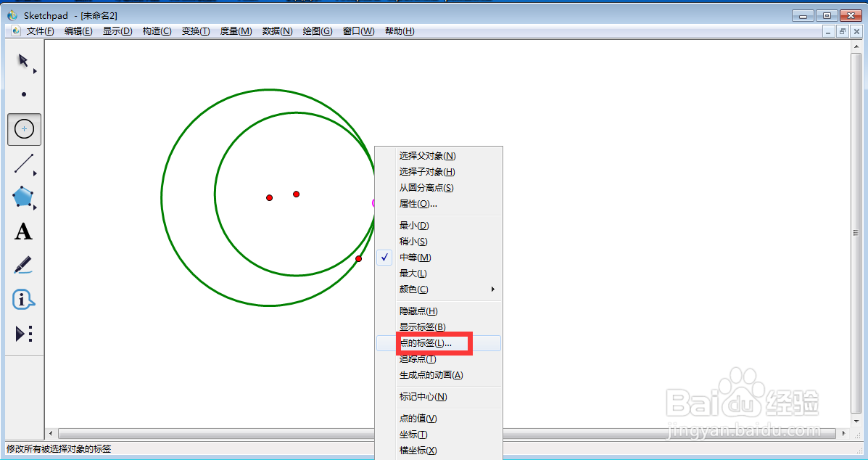Open 属性(O)... from context menu
868x460 pixels.
[x=439, y=204]
